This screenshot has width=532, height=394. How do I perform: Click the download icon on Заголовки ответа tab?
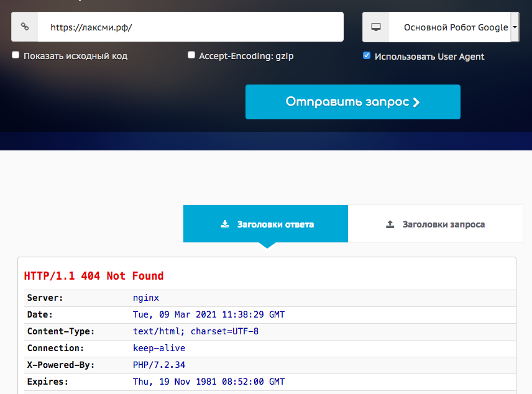click(225, 224)
